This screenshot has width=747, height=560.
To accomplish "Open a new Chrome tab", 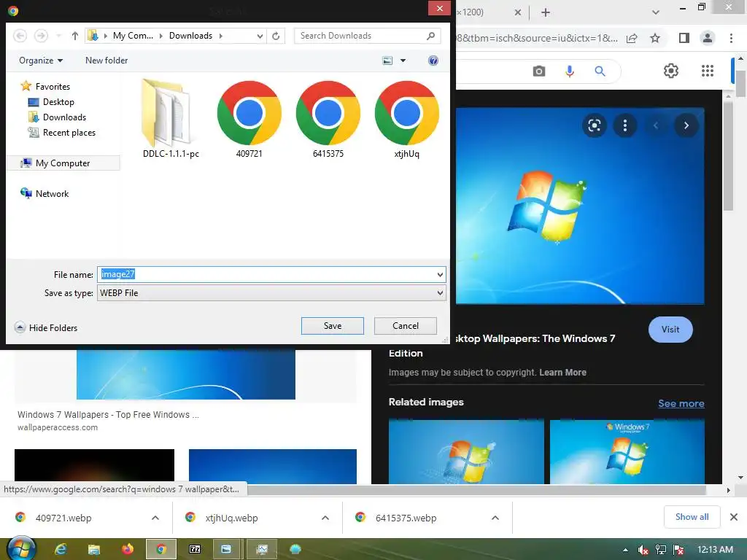I will [546, 12].
